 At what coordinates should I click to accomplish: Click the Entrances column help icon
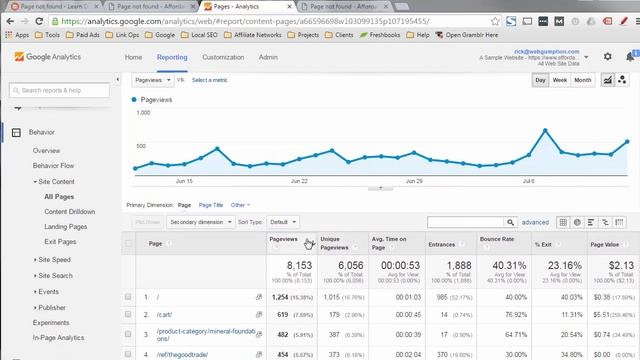click(x=462, y=244)
